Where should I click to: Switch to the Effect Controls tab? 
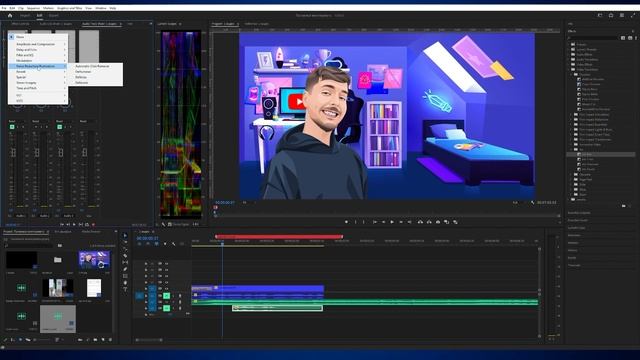coord(20,24)
